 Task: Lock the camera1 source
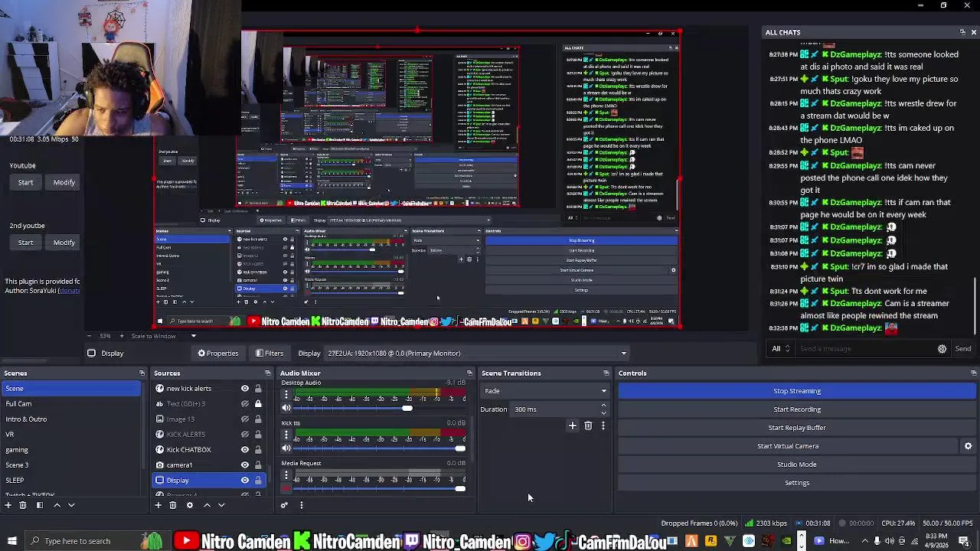[258, 465]
